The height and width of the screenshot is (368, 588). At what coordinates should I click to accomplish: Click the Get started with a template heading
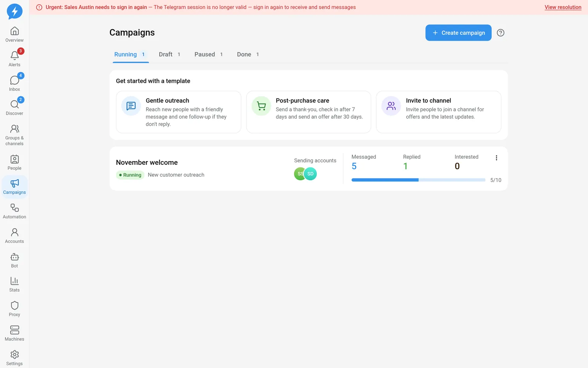pyautogui.click(x=153, y=81)
